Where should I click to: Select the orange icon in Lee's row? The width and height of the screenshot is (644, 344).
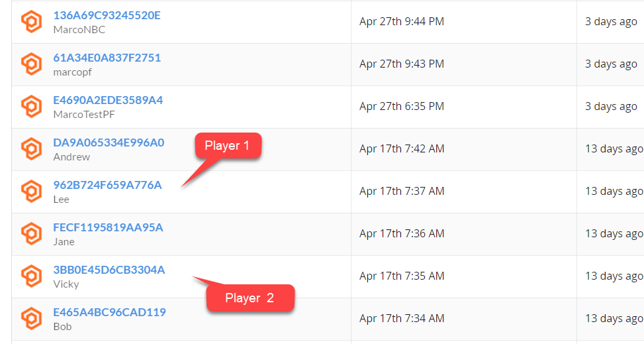coord(32,192)
